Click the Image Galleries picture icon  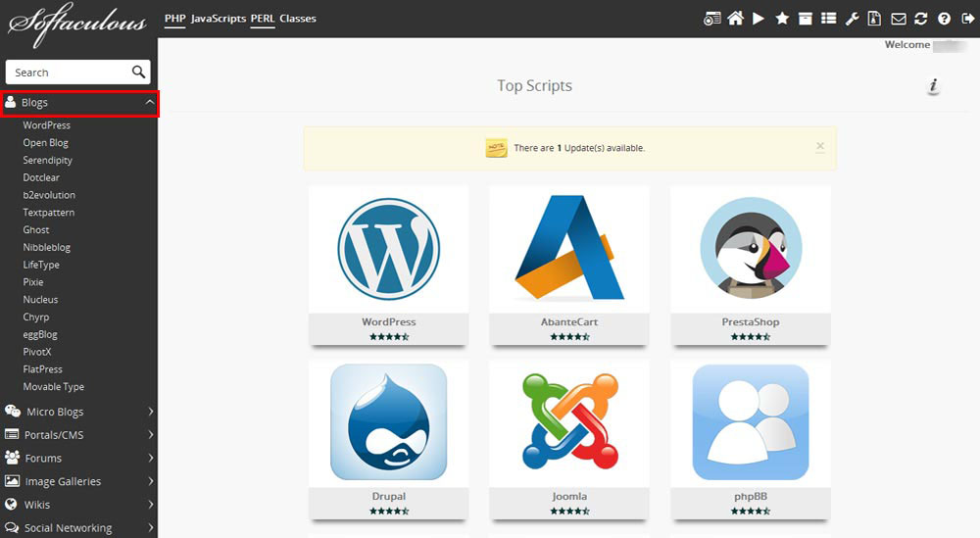click(x=12, y=480)
